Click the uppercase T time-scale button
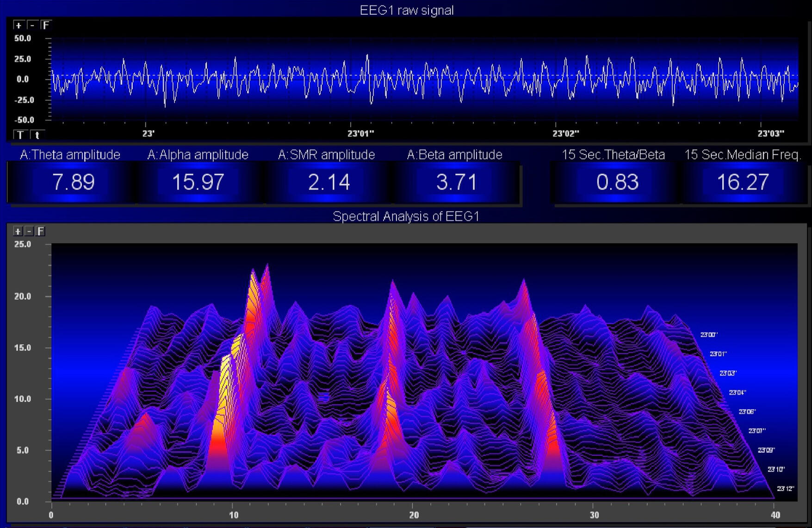 [20, 135]
